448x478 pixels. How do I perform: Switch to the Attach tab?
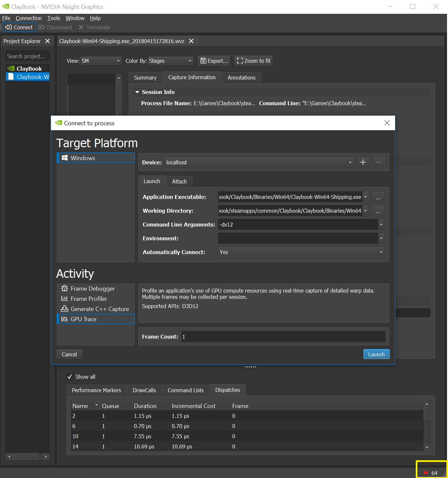tap(179, 181)
